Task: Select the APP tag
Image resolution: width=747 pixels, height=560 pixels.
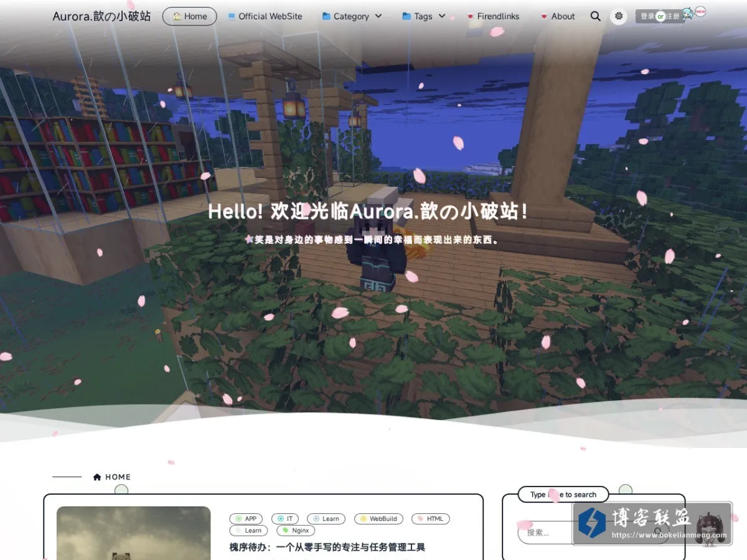Action: [x=246, y=518]
